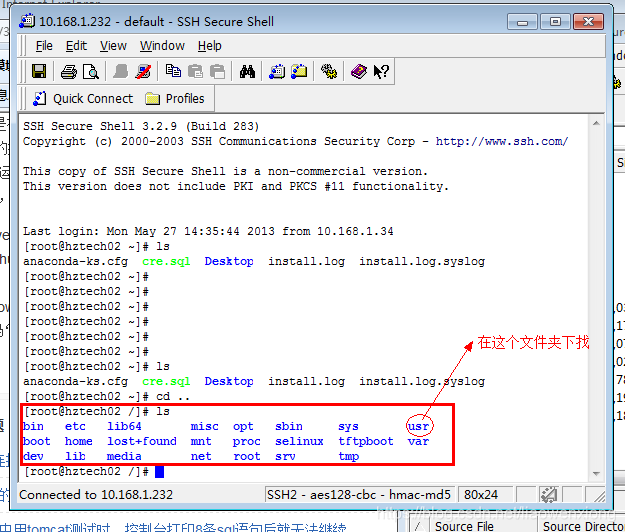Click the Connect toolbar icon

pyautogui.click(x=121, y=72)
